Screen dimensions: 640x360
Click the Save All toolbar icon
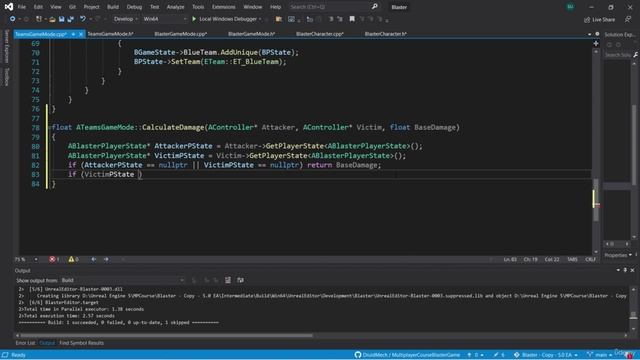click(70, 19)
